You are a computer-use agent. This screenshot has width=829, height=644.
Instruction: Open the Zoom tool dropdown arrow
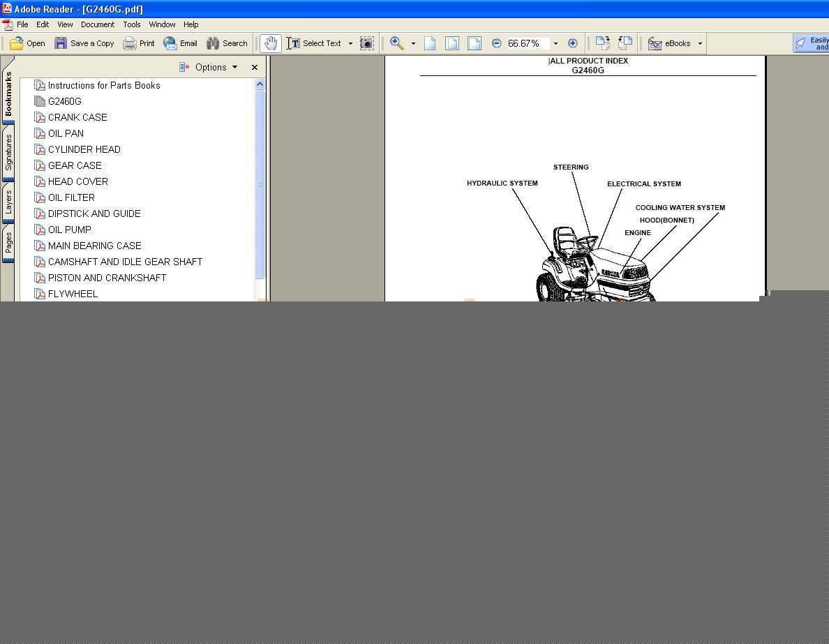coord(413,43)
